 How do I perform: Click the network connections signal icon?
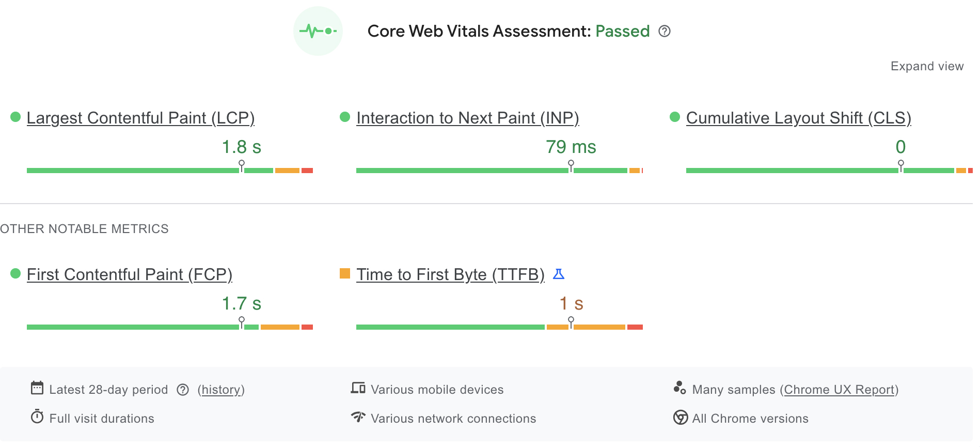pos(358,417)
